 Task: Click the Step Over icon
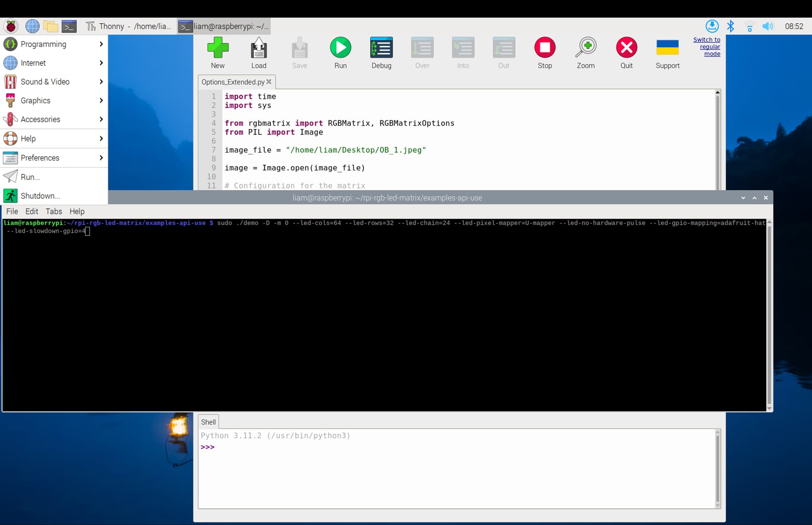[x=422, y=47]
